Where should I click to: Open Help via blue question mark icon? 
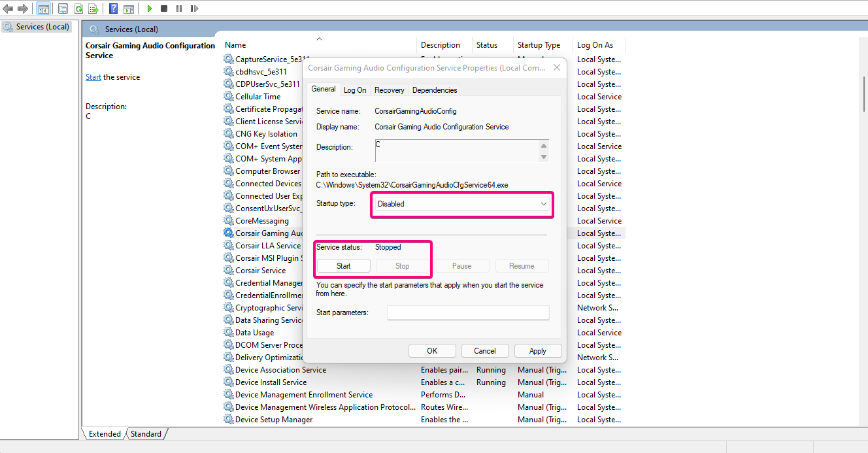(114, 8)
